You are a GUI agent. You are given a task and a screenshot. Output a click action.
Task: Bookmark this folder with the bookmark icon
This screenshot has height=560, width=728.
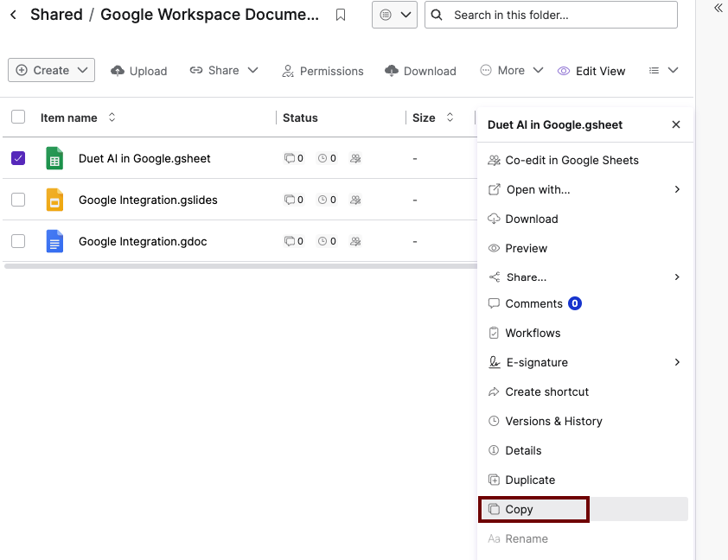coord(341,15)
